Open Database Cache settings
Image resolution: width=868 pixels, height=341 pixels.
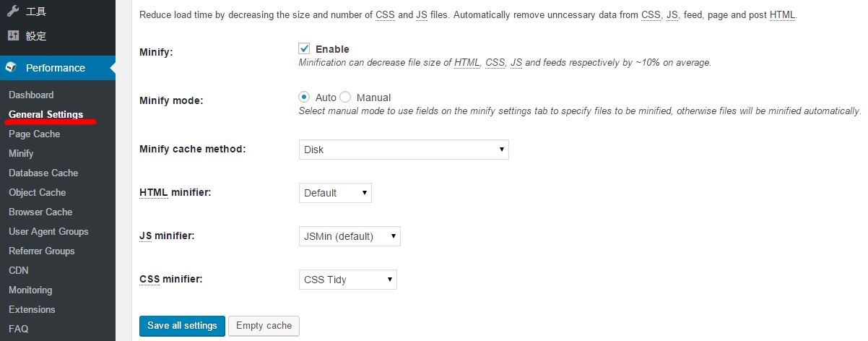(43, 173)
